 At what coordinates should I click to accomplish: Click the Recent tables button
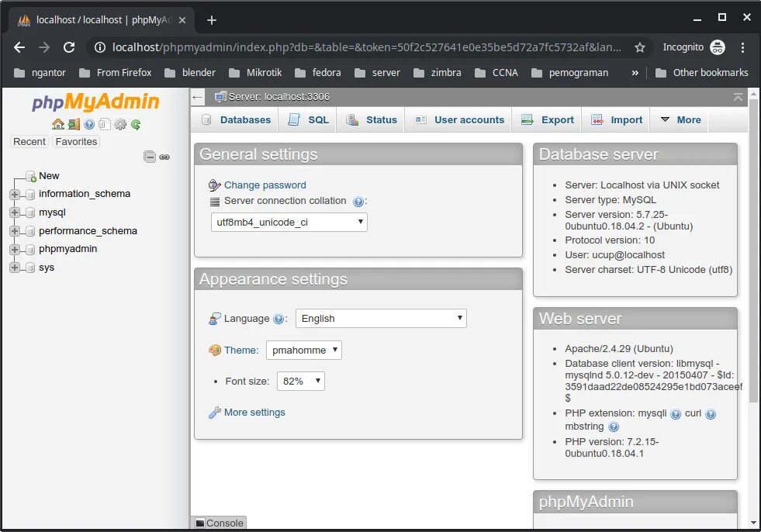click(x=29, y=142)
